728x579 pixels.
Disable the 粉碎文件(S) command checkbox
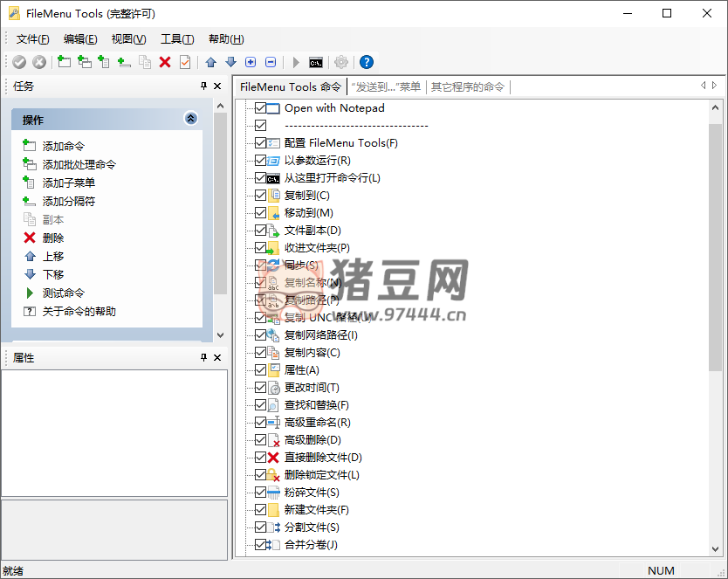click(x=260, y=493)
